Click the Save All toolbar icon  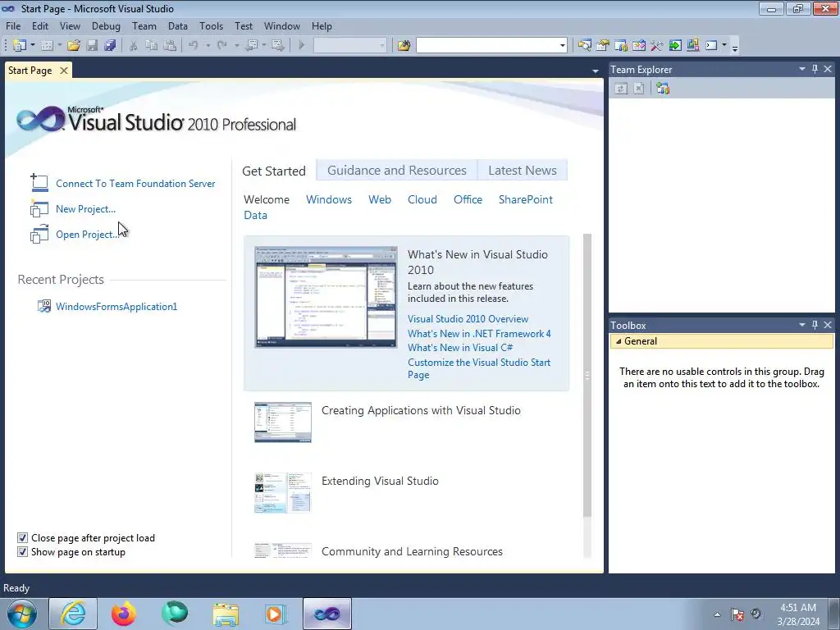(x=111, y=46)
